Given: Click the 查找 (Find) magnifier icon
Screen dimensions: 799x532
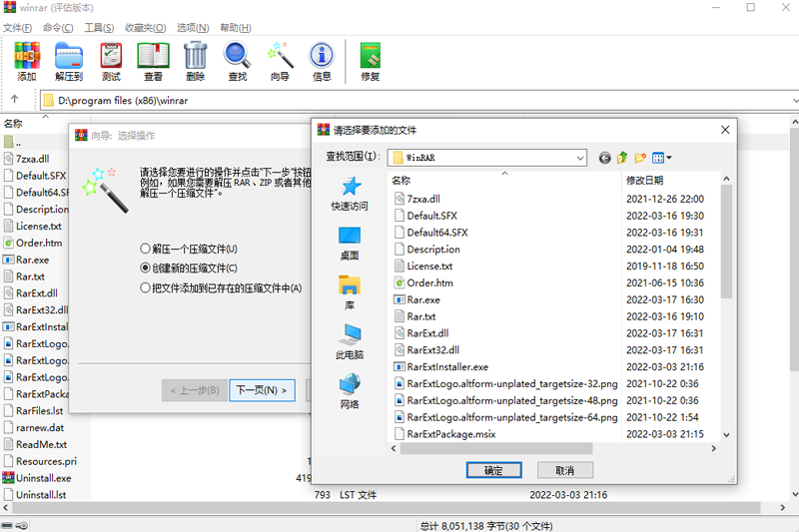Looking at the screenshot, I should point(238,62).
